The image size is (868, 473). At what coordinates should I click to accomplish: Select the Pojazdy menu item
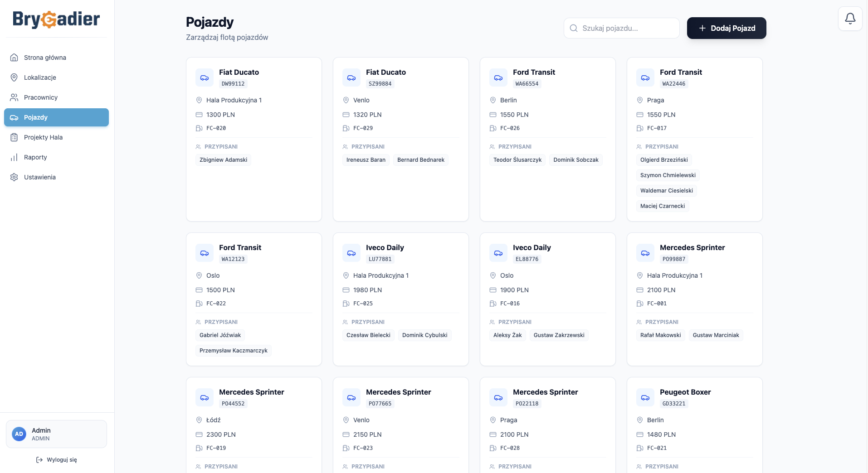(x=56, y=117)
